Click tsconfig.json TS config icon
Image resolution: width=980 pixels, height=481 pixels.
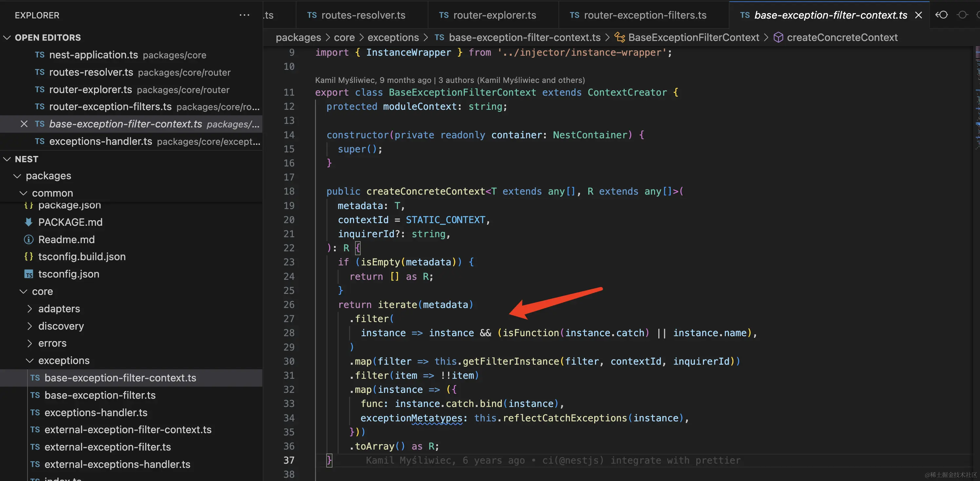tap(28, 274)
